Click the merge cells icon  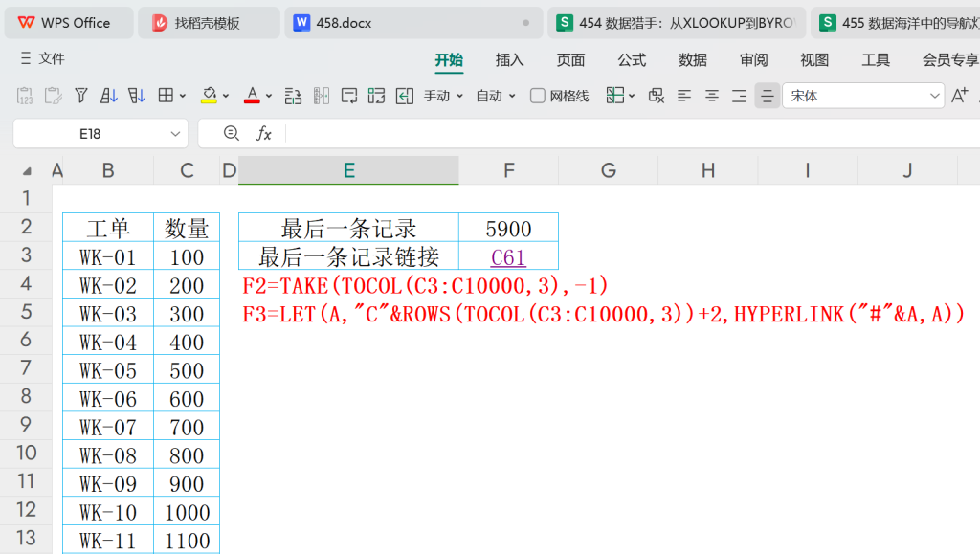[376, 96]
